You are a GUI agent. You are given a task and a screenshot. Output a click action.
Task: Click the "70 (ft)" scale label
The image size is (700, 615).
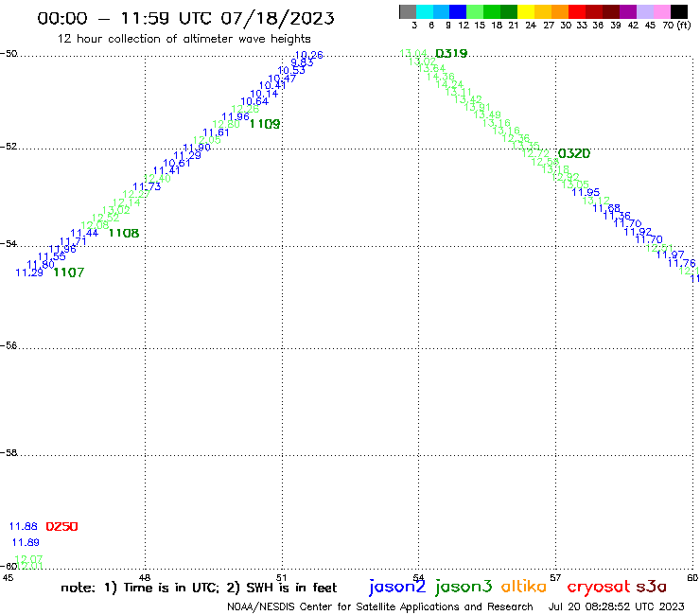tap(676, 25)
